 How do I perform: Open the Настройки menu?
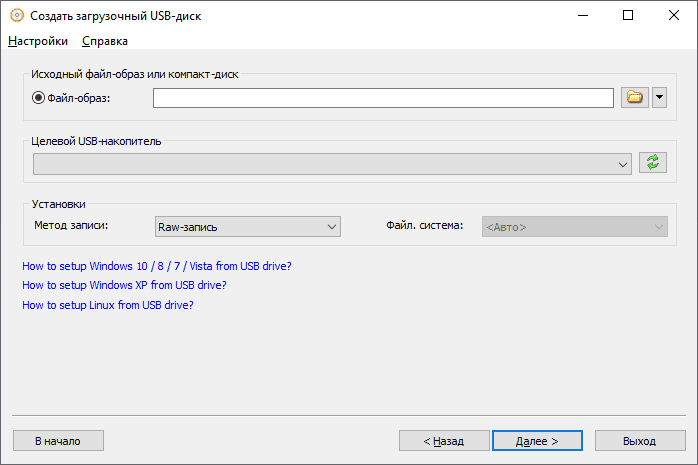click(x=38, y=41)
